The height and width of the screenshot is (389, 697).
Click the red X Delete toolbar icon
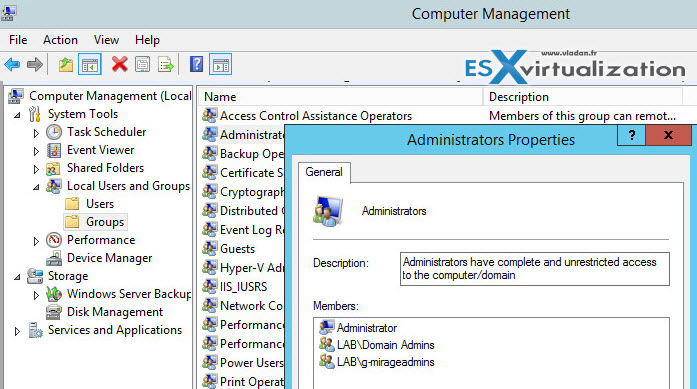pos(120,64)
